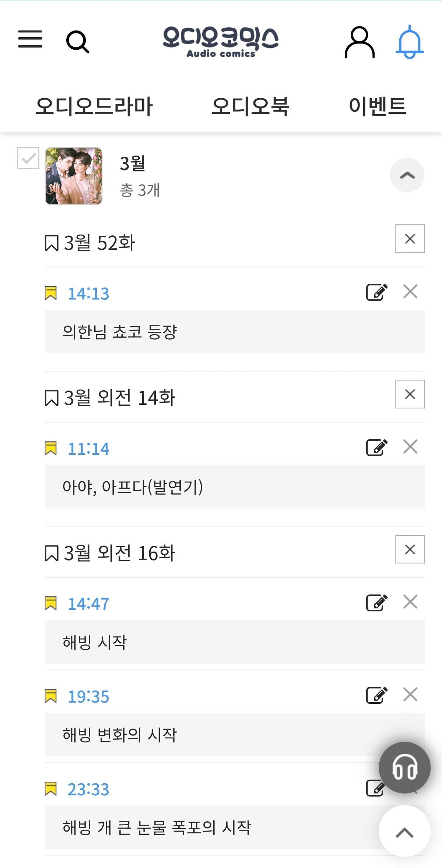Collapse the 3월 bookmark group
The width and height of the screenshot is (442, 868).
[x=407, y=175]
